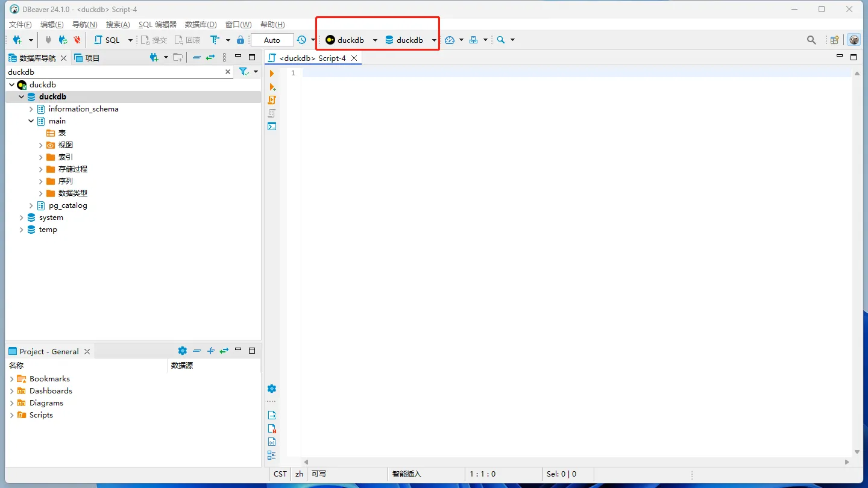Click new connection icon in navigator panel
This screenshot has width=868, height=488.
[154, 57]
